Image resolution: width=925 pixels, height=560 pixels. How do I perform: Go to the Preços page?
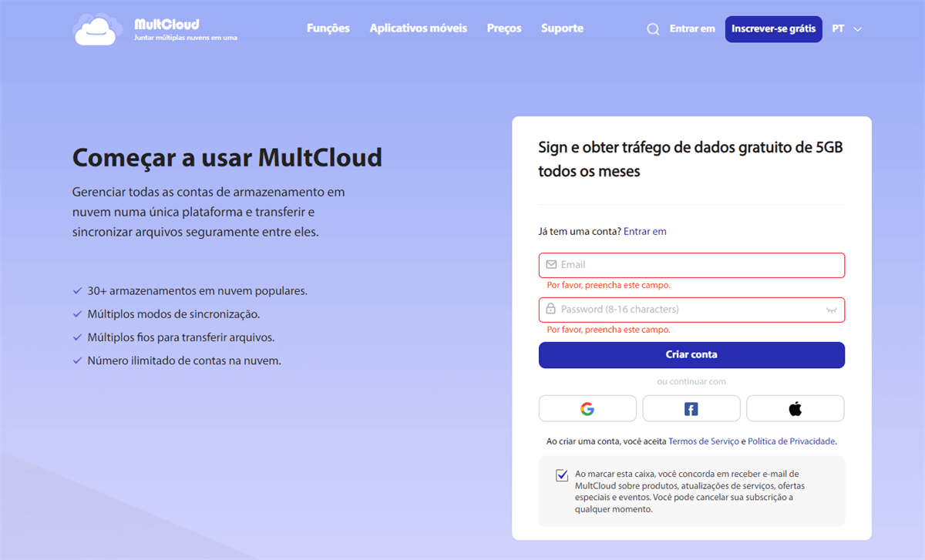point(504,29)
